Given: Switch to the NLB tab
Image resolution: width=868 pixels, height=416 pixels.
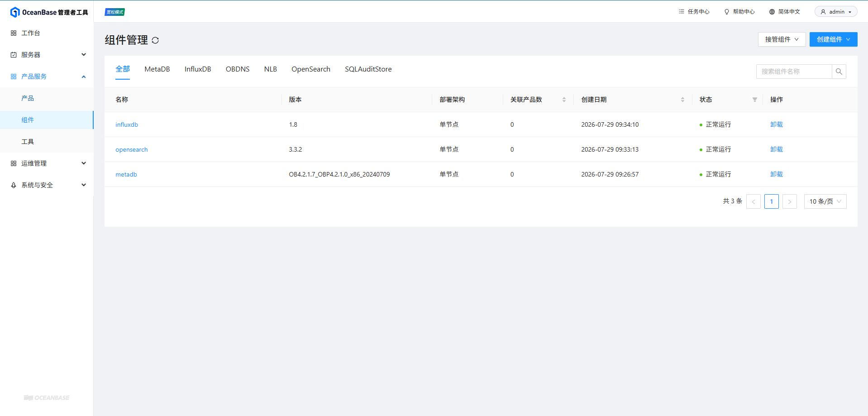Looking at the screenshot, I should [271, 69].
